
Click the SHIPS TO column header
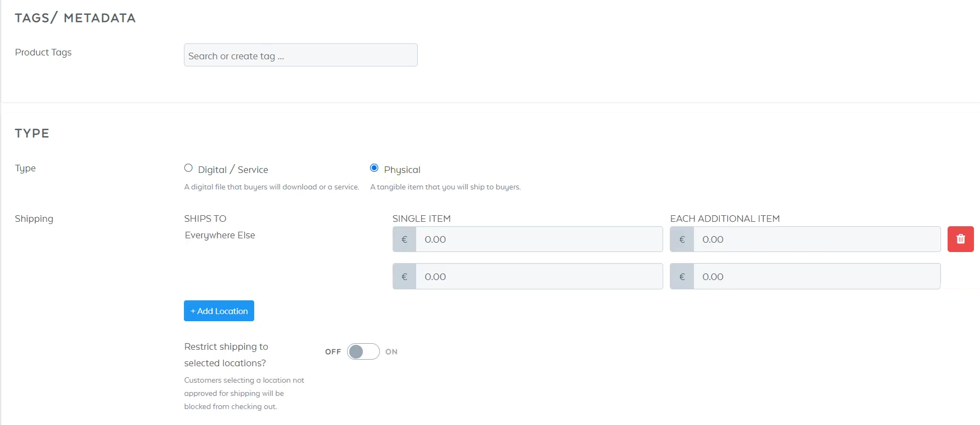click(x=205, y=219)
